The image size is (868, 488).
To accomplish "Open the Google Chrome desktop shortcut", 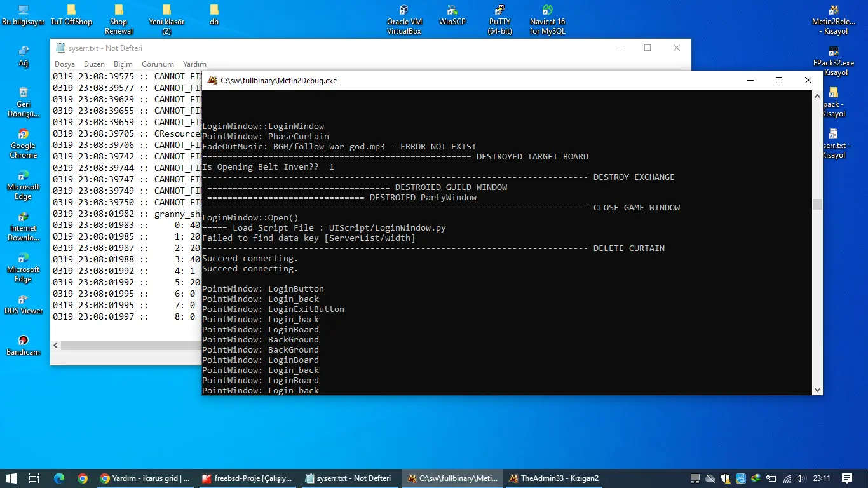I will tap(24, 134).
